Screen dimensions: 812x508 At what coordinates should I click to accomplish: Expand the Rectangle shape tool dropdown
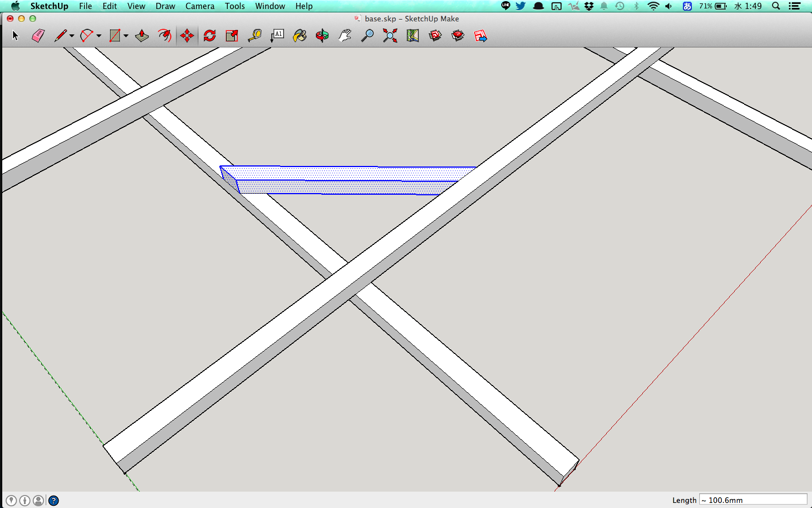tap(126, 36)
